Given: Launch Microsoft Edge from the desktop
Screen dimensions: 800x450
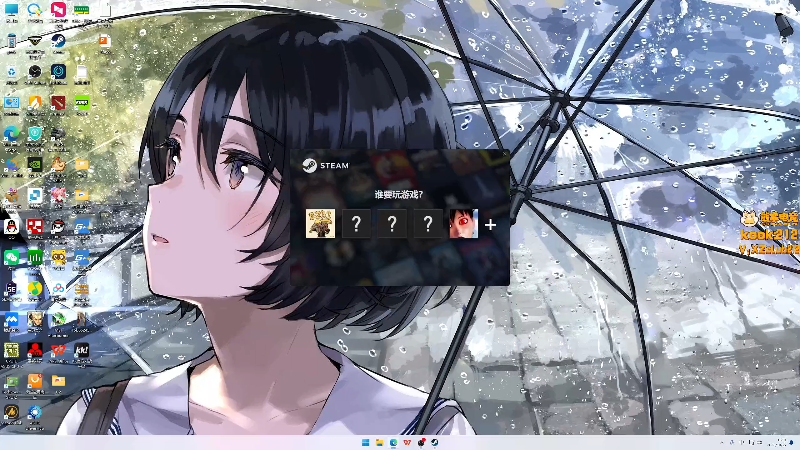Looking at the screenshot, I should [x=11, y=134].
